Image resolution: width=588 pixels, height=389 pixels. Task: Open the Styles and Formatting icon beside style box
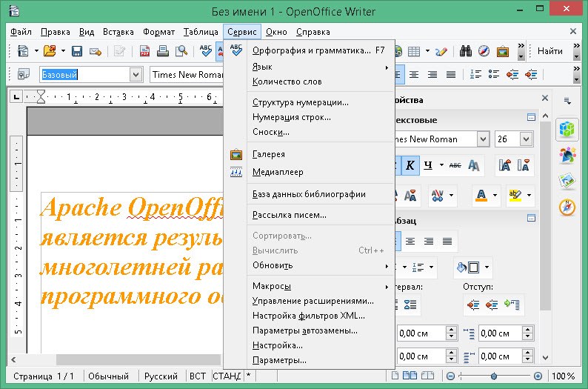pyautogui.click(x=23, y=74)
